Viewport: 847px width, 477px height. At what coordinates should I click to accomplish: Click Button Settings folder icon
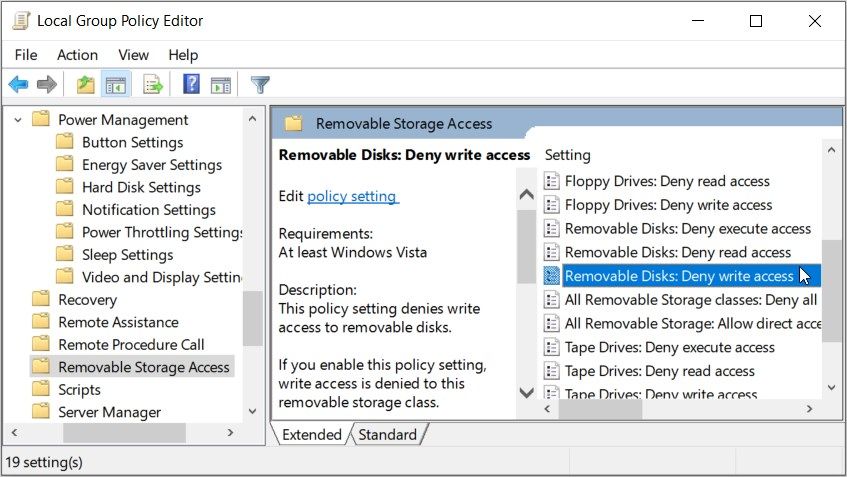pos(65,142)
